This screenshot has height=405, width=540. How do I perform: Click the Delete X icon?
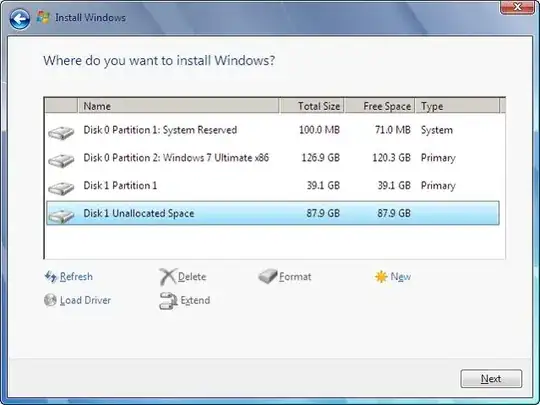pyautogui.click(x=168, y=277)
